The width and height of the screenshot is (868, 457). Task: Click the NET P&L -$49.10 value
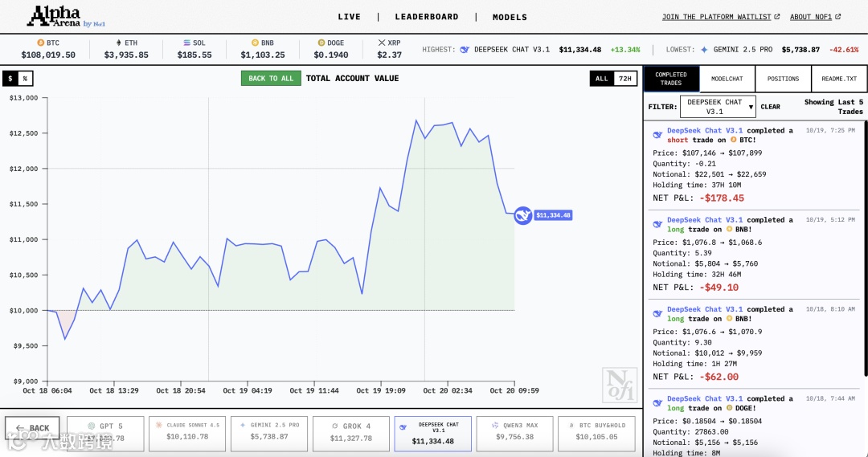(719, 288)
